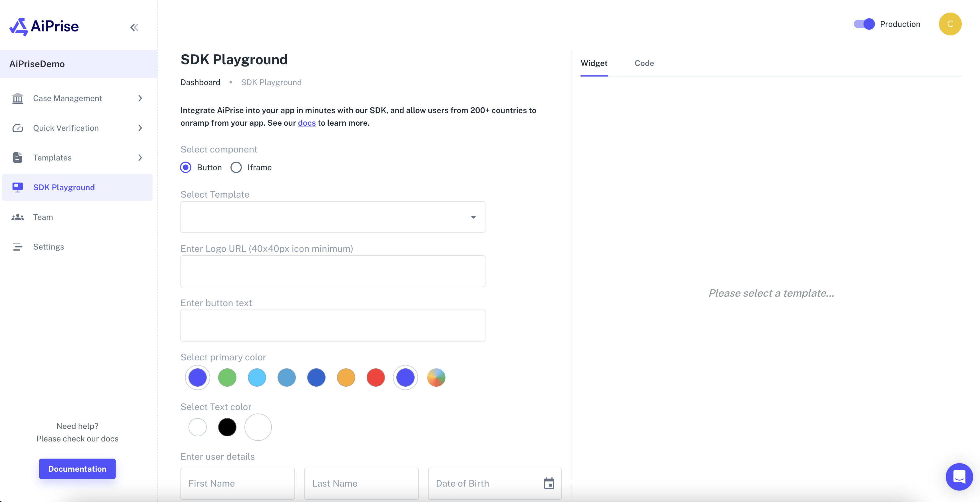Click the Settings lines icon
The image size is (980, 502).
17,247
